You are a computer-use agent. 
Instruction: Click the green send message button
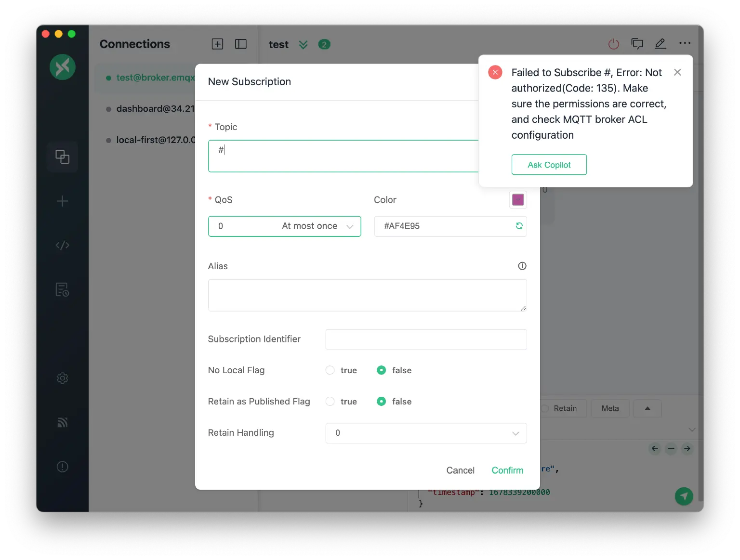684,495
